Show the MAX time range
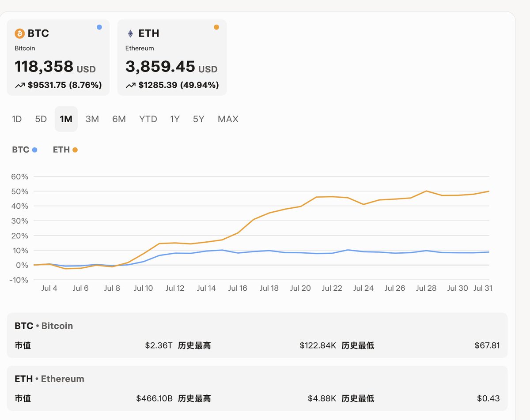 228,119
